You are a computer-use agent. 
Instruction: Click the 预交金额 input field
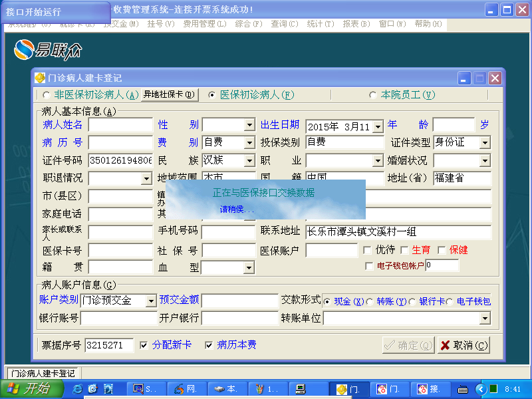coord(239,301)
